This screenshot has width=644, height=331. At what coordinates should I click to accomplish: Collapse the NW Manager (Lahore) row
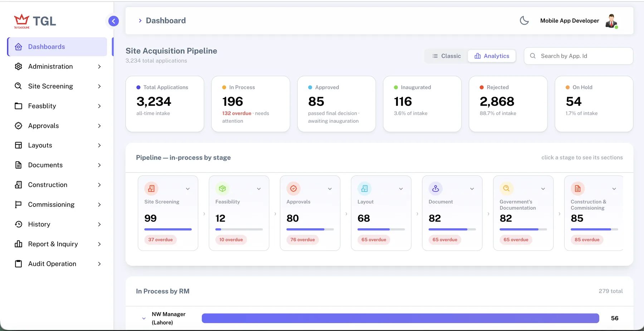144,318
